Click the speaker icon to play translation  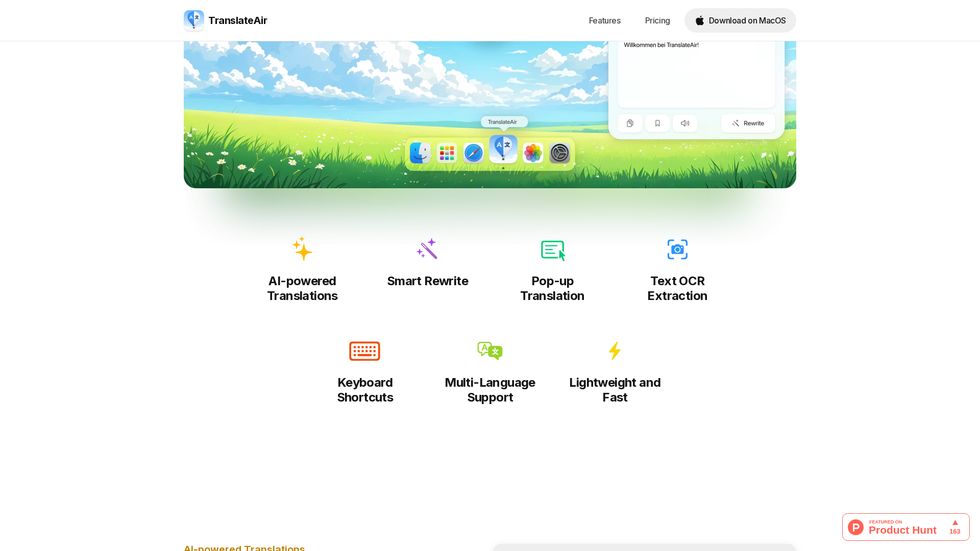[x=685, y=123]
